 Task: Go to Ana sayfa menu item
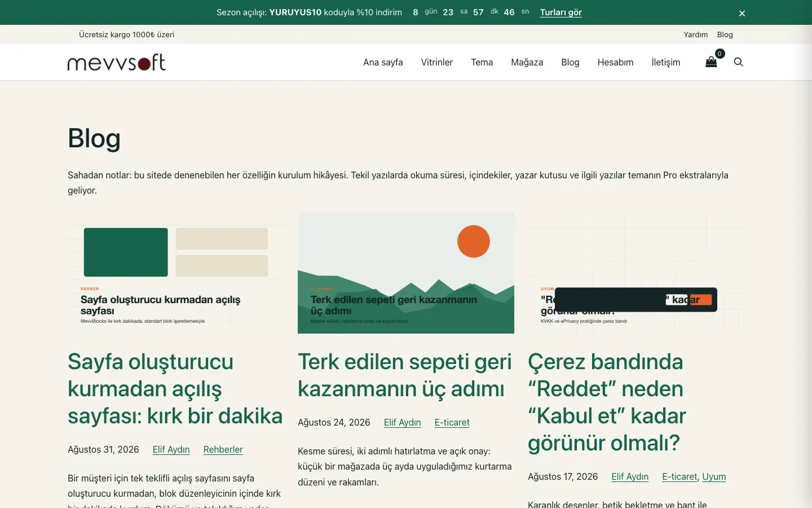[383, 62]
